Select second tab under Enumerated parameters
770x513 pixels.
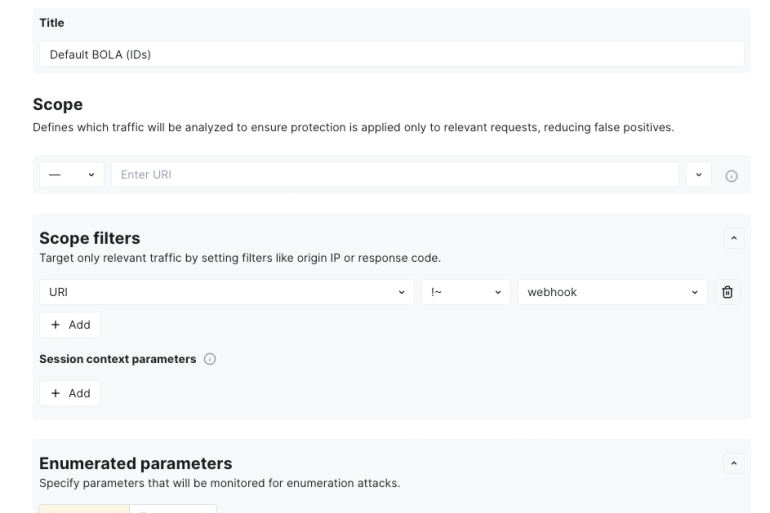172,509
